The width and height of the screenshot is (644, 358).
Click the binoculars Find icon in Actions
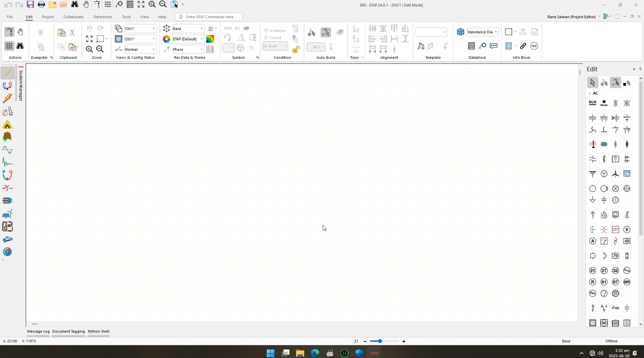tap(20, 46)
